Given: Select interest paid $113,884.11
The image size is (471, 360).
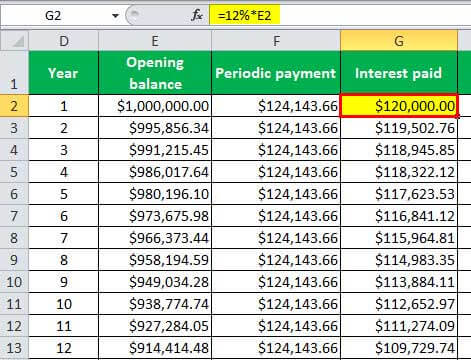Looking at the screenshot, I should pos(399,282).
